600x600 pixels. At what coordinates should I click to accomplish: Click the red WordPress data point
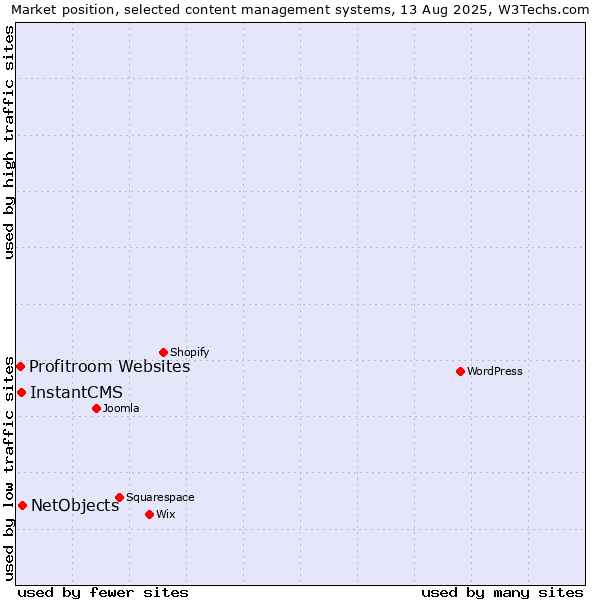460,371
